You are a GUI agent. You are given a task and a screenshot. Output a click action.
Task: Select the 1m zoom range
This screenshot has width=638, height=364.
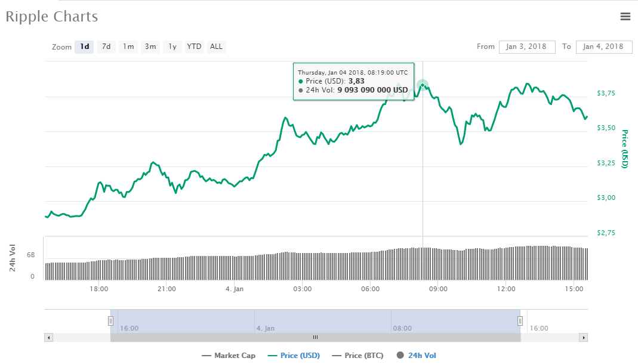(128, 47)
